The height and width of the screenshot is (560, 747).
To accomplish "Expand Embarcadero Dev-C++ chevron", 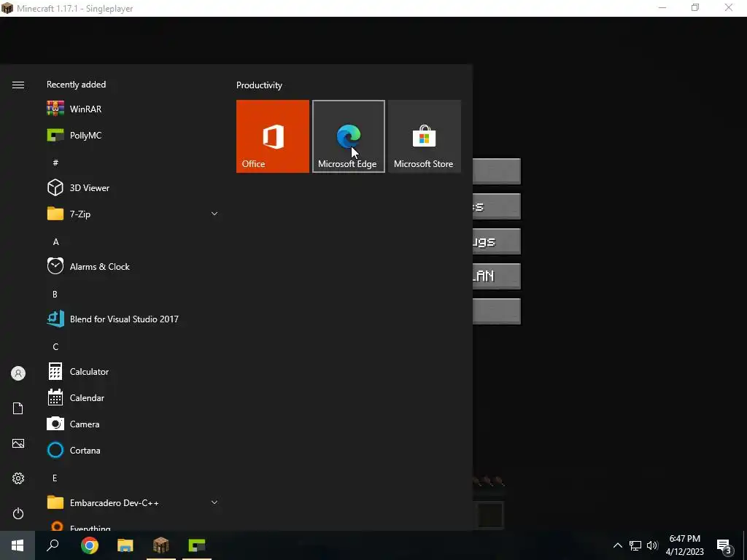I will (214, 502).
